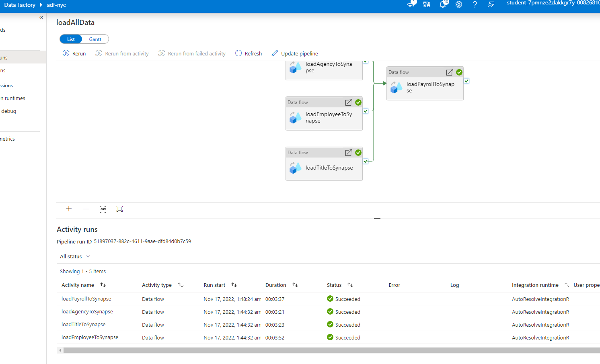Click the adf-nyc breadcrumb
Screen dimensions: 600x364
tap(56, 5)
